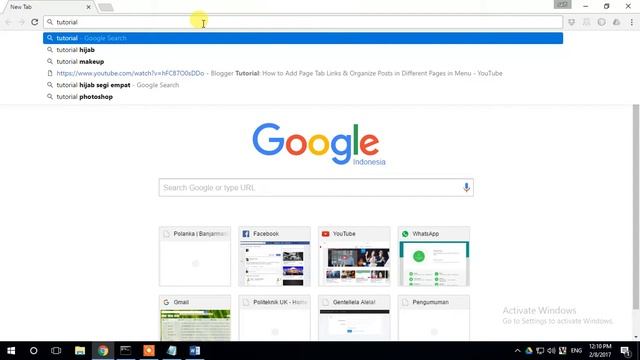This screenshot has width=640, height=360.
Task: Open the YouTube most-visited tile
Action: click(x=354, y=256)
